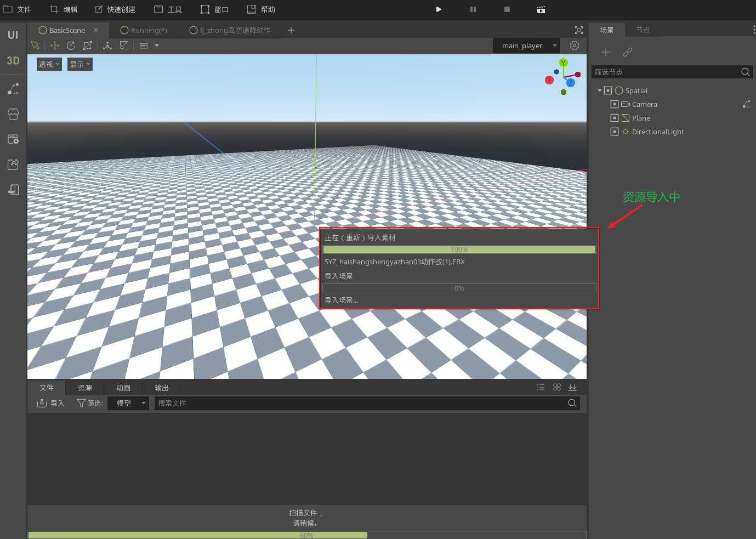The width and height of the screenshot is (756, 539).
Task: Click the snap-to-grid square icon
Action: 124,46
